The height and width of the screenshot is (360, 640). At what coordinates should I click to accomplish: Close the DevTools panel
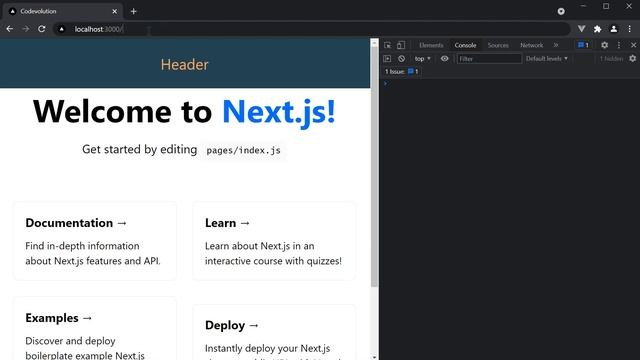click(633, 45)
